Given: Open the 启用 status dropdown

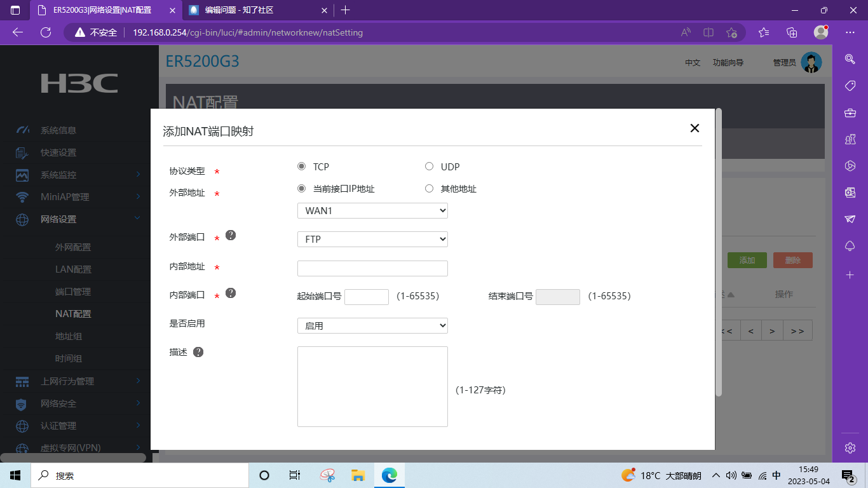Looking at the screenshot, I should click(x=372, y=325).
